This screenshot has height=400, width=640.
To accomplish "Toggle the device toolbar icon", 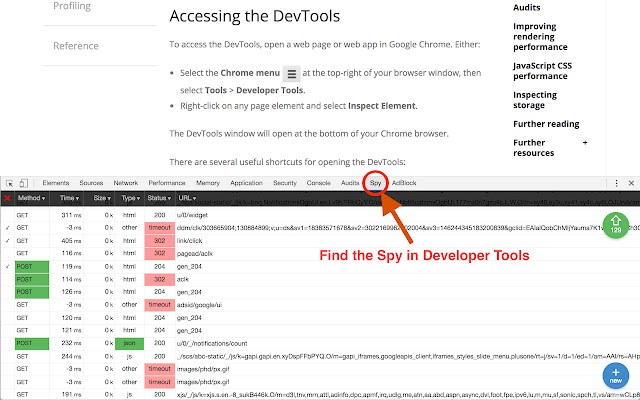I will (24, 183).
